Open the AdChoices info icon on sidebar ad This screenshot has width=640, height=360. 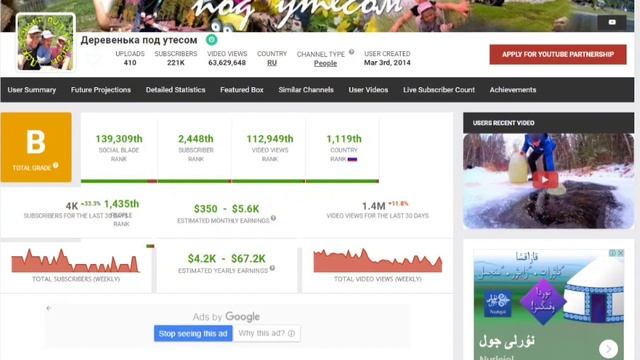[x=613, y=253]
